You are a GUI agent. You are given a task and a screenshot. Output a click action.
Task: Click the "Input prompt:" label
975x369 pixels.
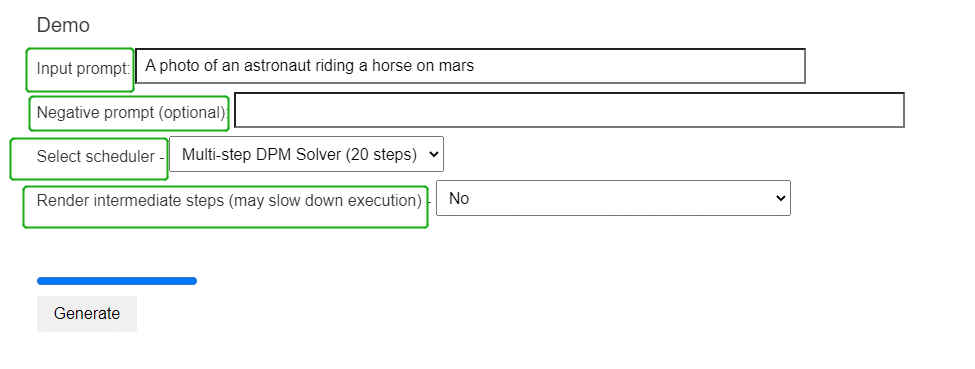tap(83, 68)
